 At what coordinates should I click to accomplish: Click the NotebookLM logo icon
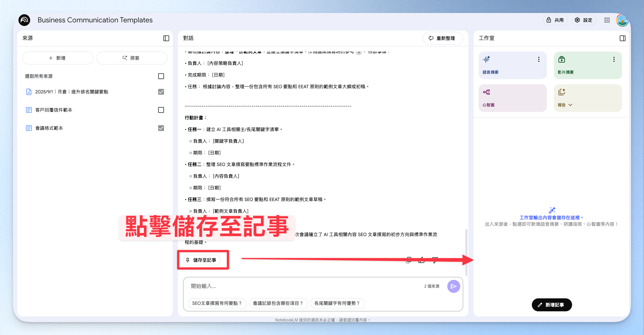click(x=24, y=20)
